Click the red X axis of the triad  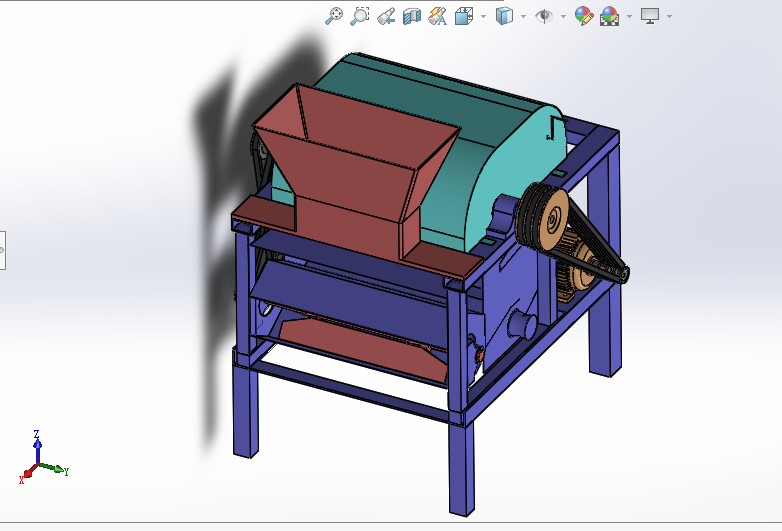(x=27, y=473)
